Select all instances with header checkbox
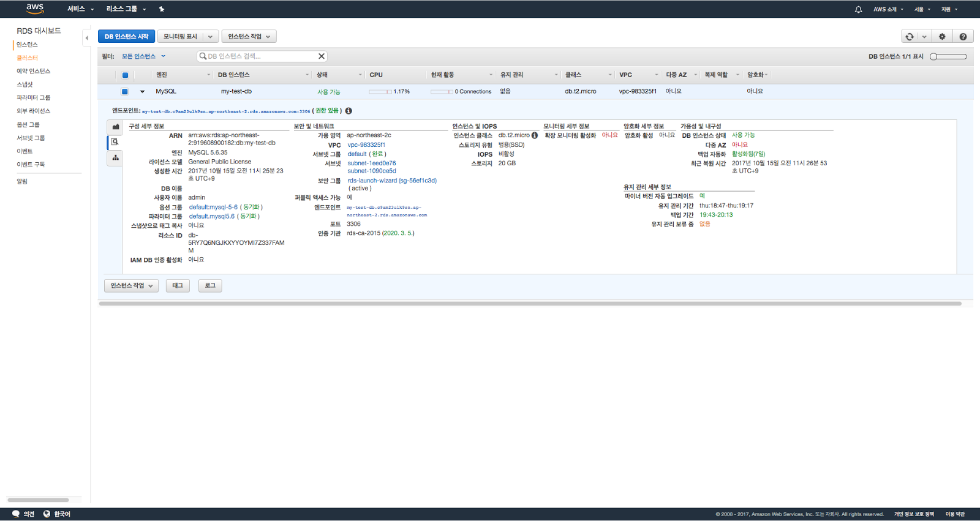This screenshot has width=980, height=521. [125, 75]
